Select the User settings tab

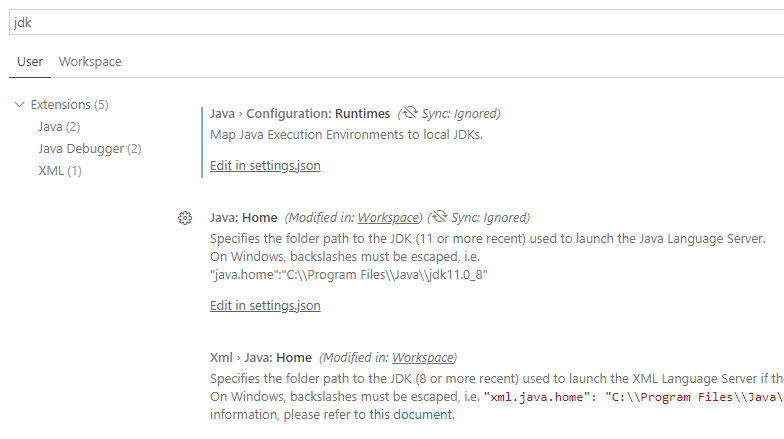coord(30,62)
